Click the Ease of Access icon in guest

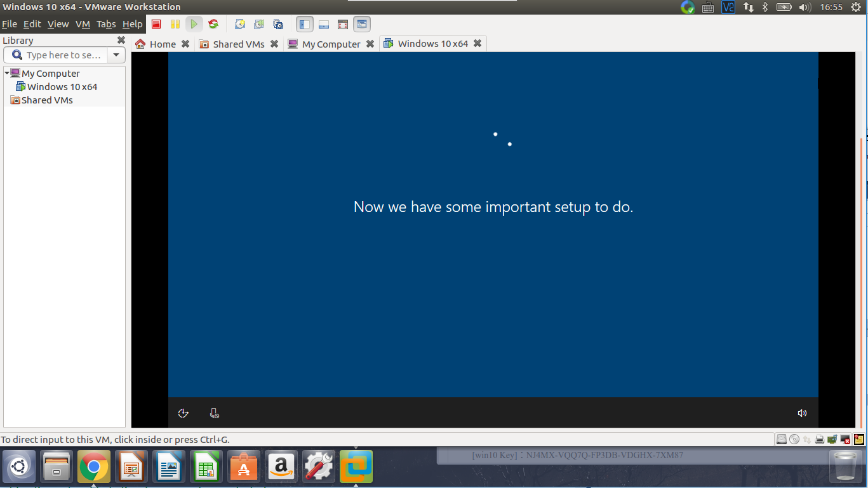coord(184,413)
